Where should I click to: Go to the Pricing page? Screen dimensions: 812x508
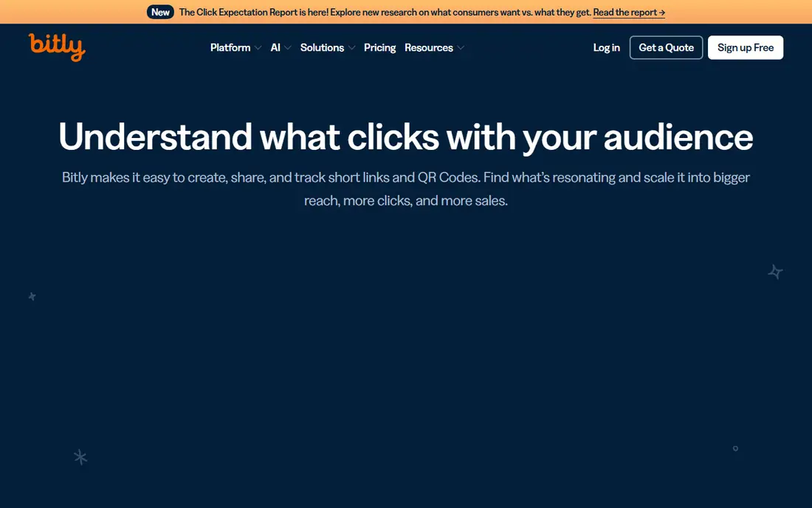tap(379, 48)
